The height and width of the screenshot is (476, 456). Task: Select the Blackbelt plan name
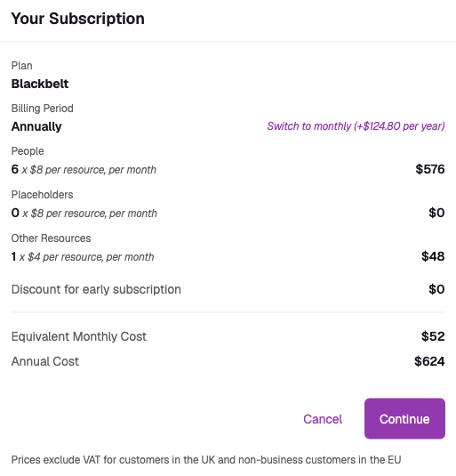[40, 84]
